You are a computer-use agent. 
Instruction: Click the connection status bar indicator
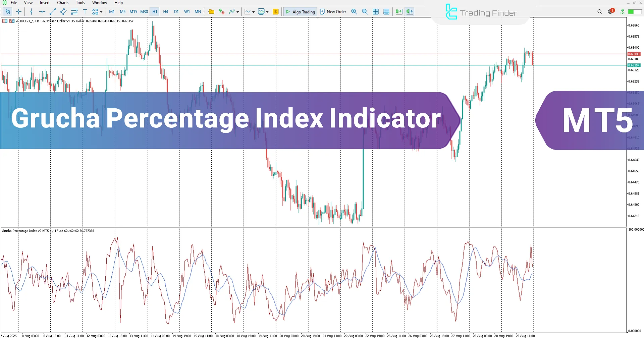click(635, 12)
